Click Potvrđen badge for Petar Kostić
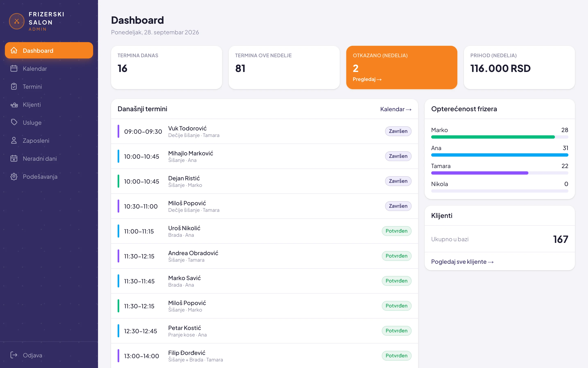This screenshot has width=588, height=368. point(396,331)
